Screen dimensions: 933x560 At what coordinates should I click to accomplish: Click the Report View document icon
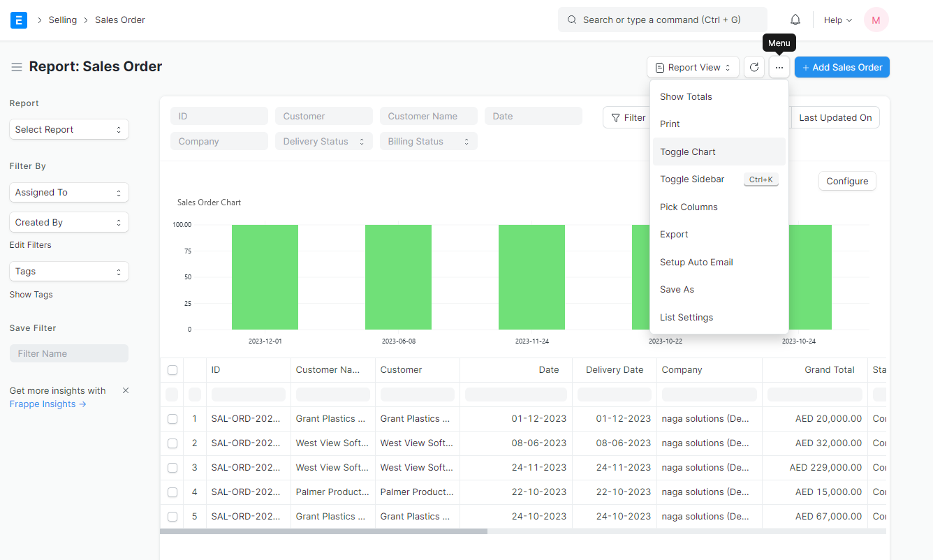661,66
